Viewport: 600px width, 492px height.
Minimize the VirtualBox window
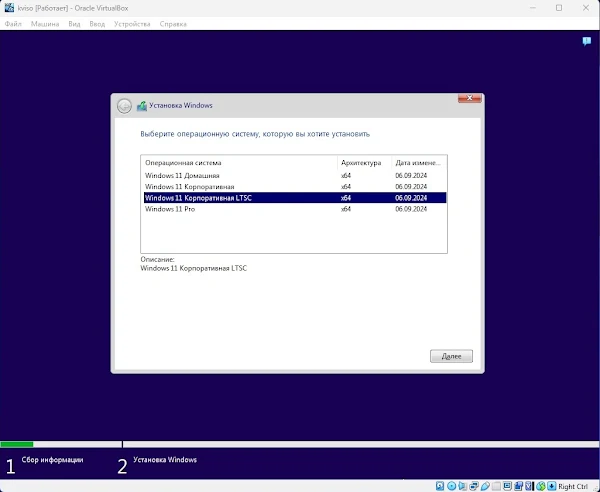point(533,8)
